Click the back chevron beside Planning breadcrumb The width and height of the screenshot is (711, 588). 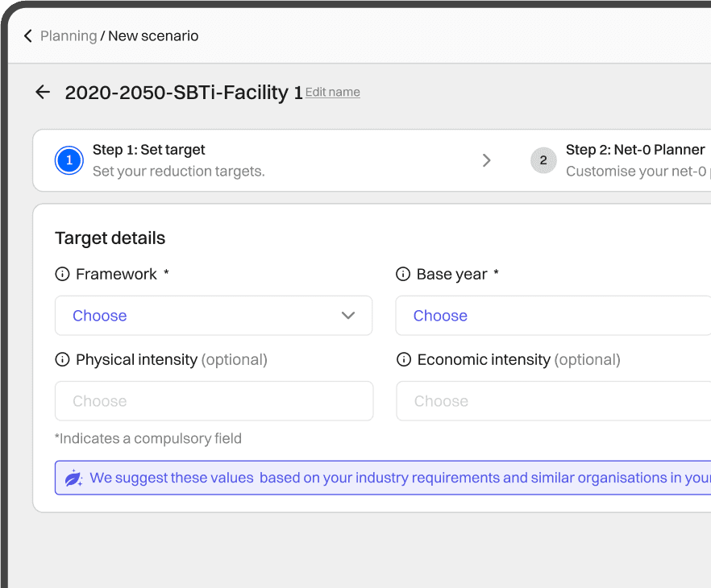click(28, 36)
